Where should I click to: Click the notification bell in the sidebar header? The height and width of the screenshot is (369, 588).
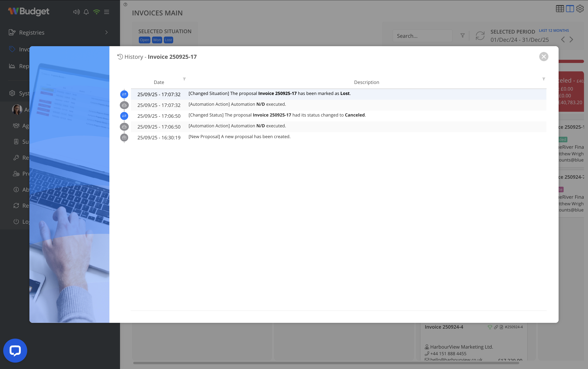coord(86,12)
